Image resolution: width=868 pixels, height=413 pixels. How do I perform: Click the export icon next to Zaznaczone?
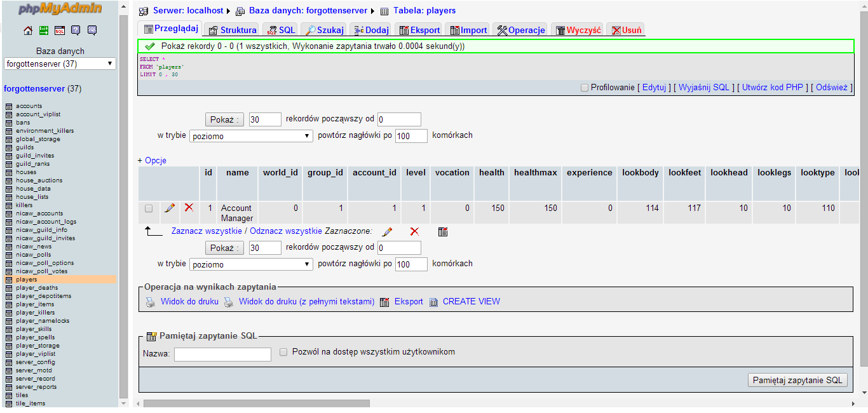[x=443, y=232]
